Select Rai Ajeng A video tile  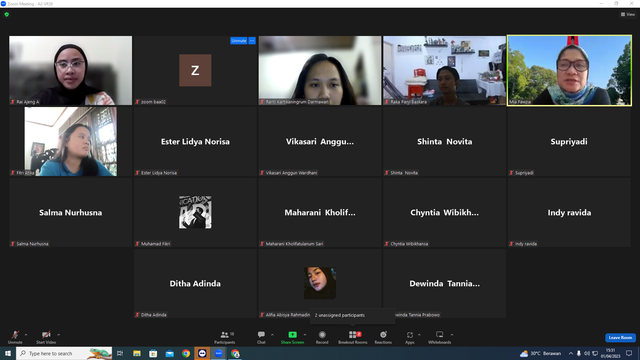tap(71, 70)
